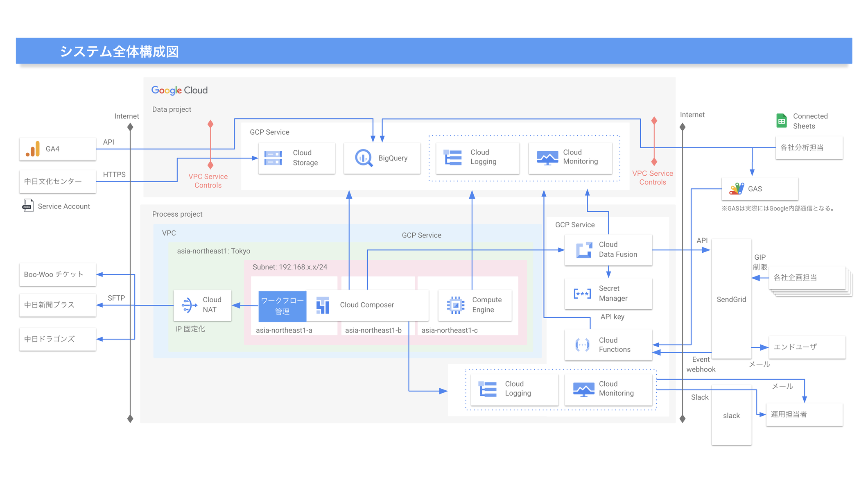This screenshot has height=487, width=868.
Task: Select the ワークフロー管理 blue box
Action: tap(282, 306)
